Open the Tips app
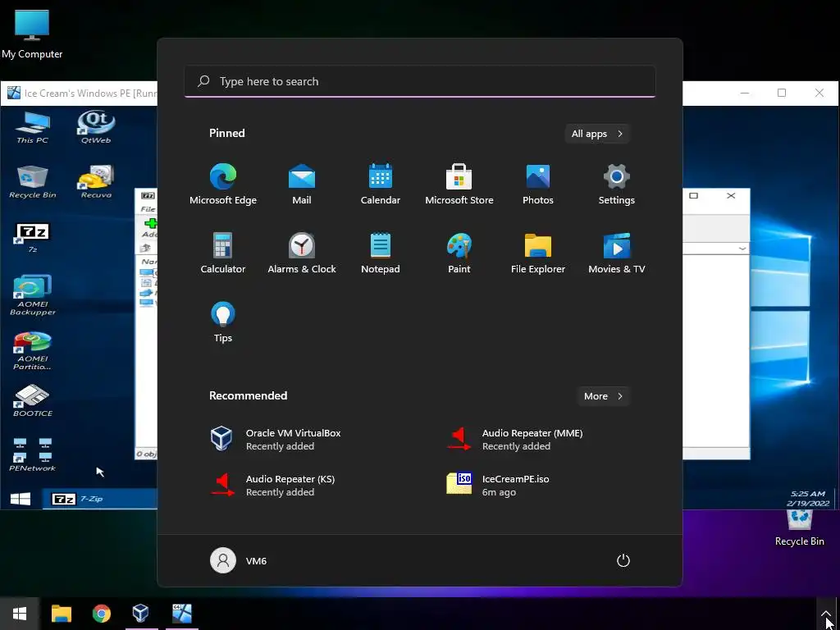 click(223, 322)
